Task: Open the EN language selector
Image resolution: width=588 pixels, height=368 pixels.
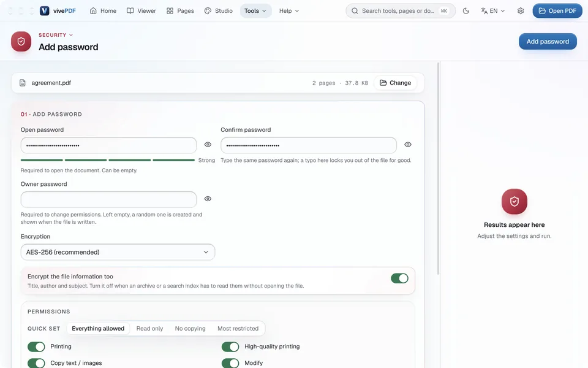Action: point(492,11)
